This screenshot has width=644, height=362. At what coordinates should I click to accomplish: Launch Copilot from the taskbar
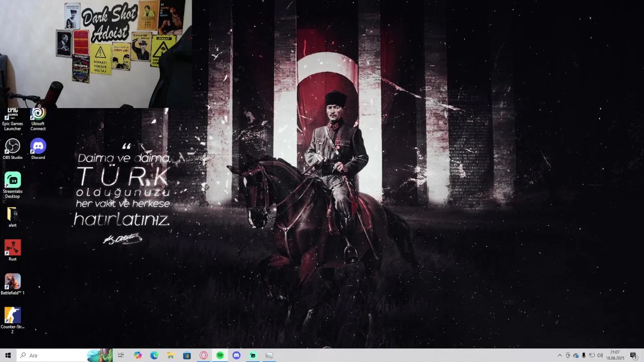(138, 355)
